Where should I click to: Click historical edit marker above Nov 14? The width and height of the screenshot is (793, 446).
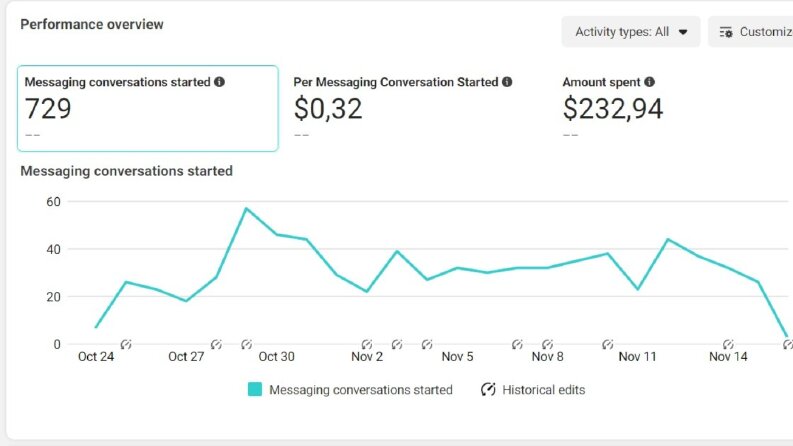coord(728,344)
